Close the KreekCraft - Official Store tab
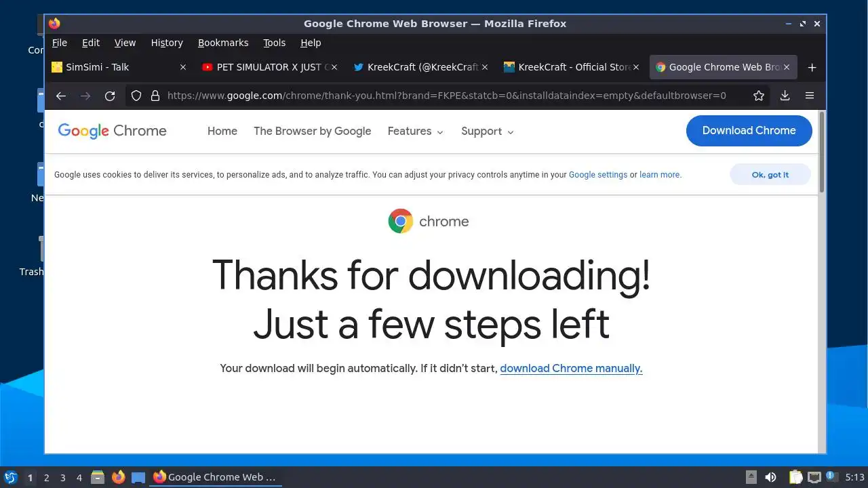 click(x=636, y=67)
